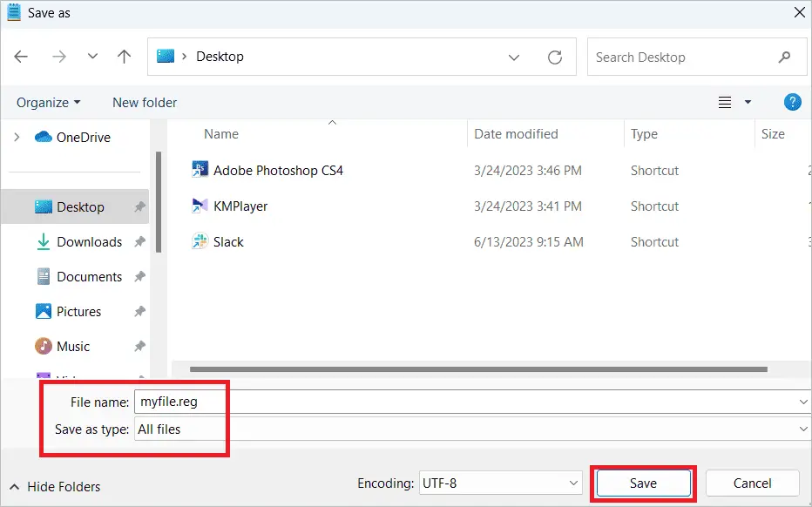Collapse panel with Hide Folders
Viewport: 812px width, 507px height.
(55, 487)
